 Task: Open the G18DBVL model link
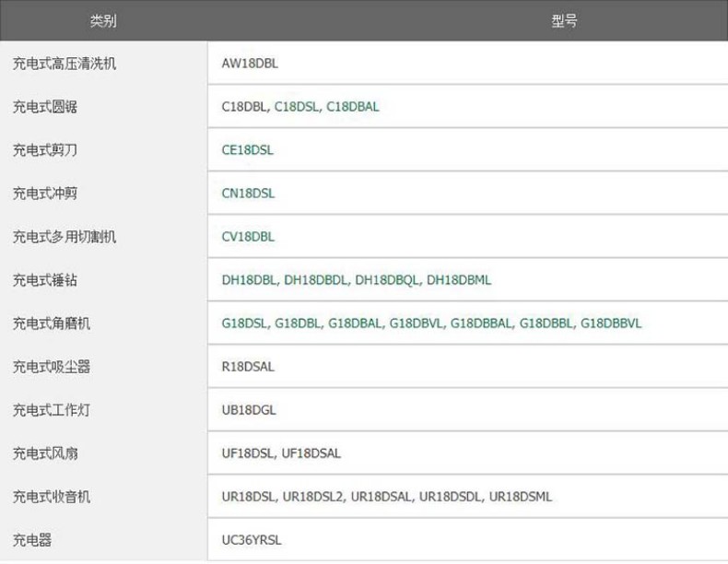click(417, 323)
